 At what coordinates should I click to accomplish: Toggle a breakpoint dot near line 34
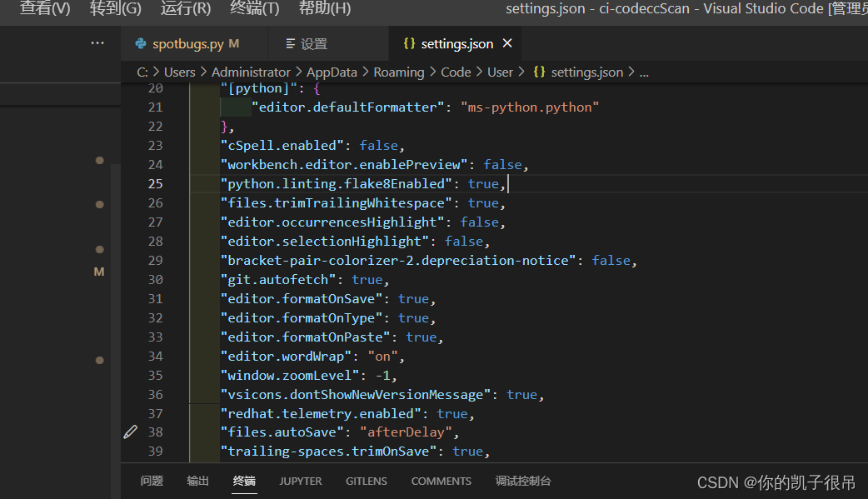pyautogui.click(x=99, y=360)
